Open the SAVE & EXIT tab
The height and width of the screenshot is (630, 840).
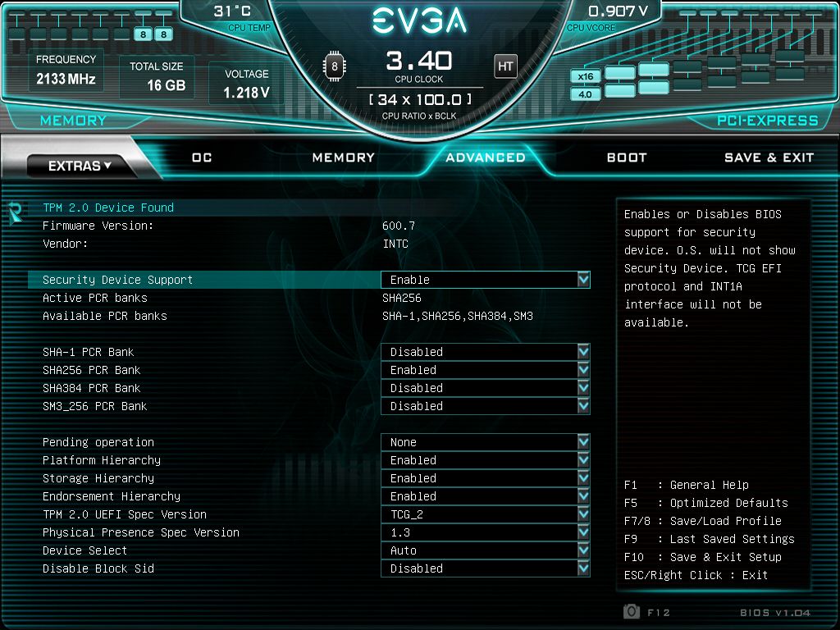point(769,157)
